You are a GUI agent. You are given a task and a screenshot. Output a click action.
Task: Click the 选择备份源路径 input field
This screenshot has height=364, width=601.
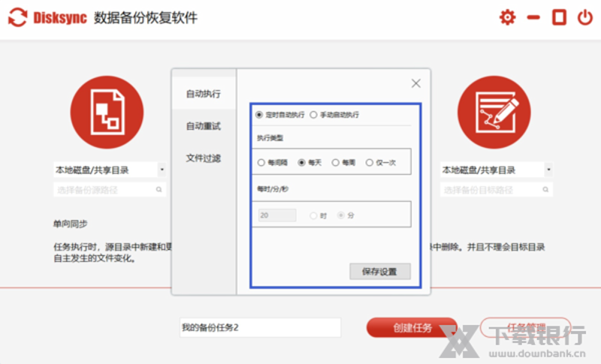click(110, 190)
